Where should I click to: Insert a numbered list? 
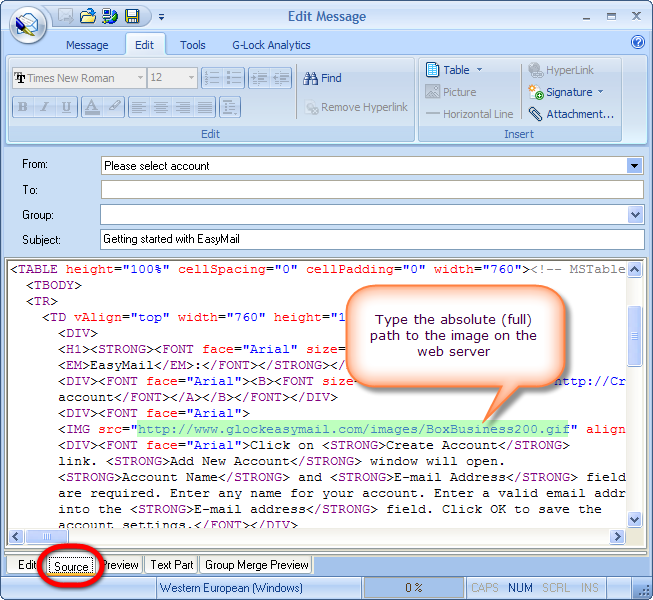pos(212,78)
